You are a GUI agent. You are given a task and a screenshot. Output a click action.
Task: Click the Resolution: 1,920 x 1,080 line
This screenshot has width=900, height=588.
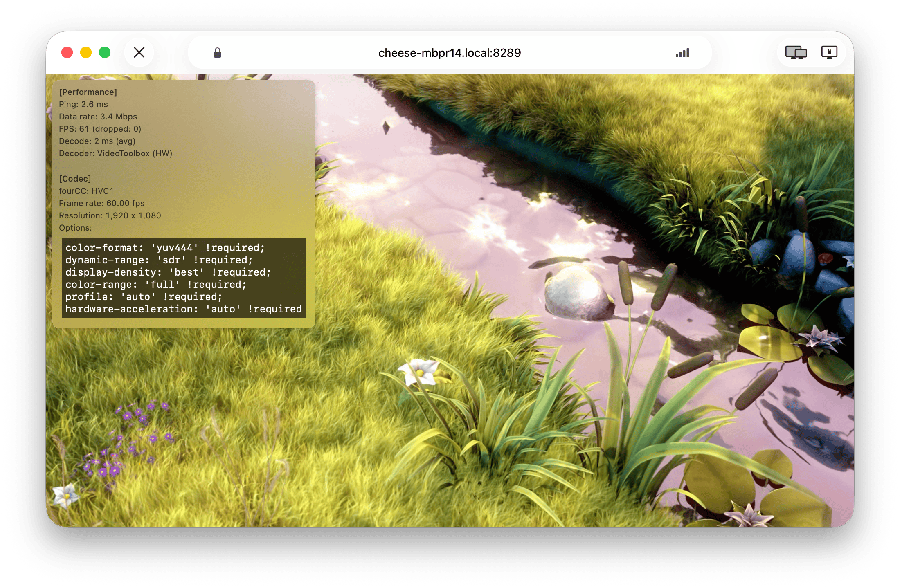coord(110,215)
